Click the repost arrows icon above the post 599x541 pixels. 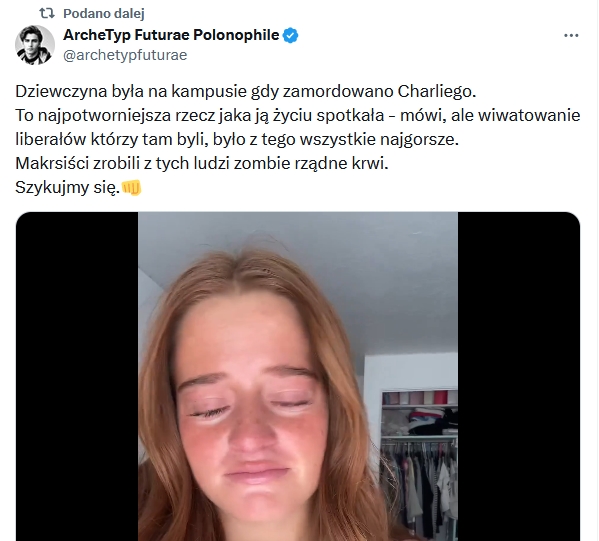click(47, 13)
